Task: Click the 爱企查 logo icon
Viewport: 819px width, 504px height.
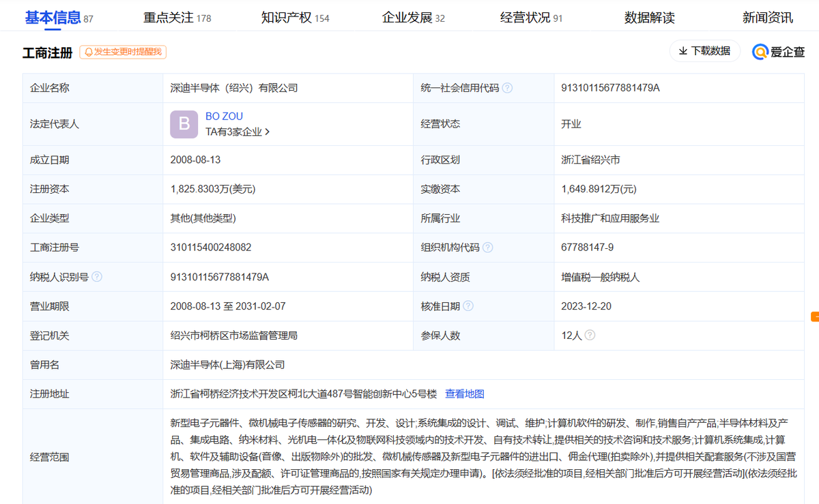Action: point(759,52)
